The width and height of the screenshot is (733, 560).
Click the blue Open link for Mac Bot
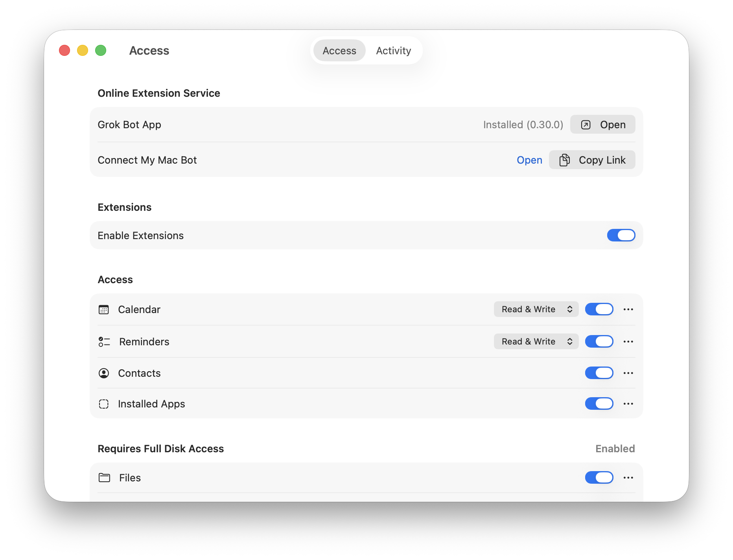click(529, 160)
